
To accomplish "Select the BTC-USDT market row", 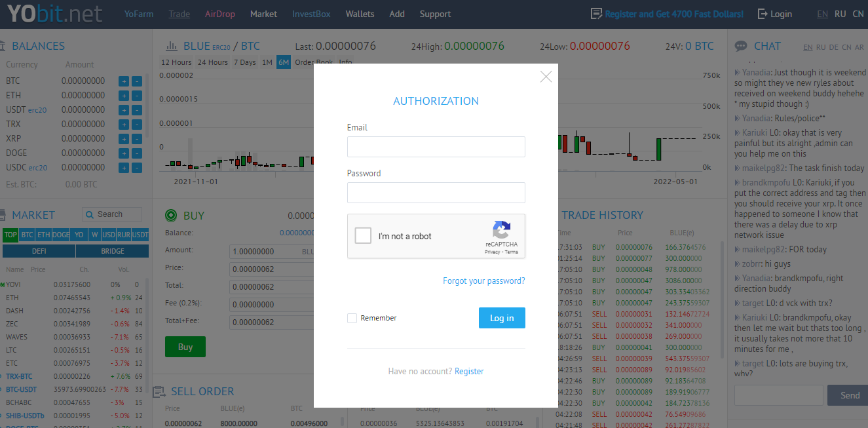I will click(x=75, y=389).
